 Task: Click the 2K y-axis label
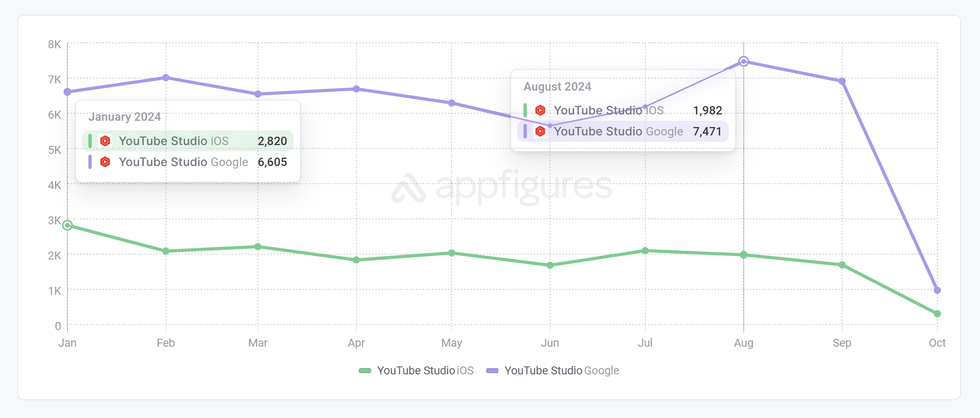54,256
